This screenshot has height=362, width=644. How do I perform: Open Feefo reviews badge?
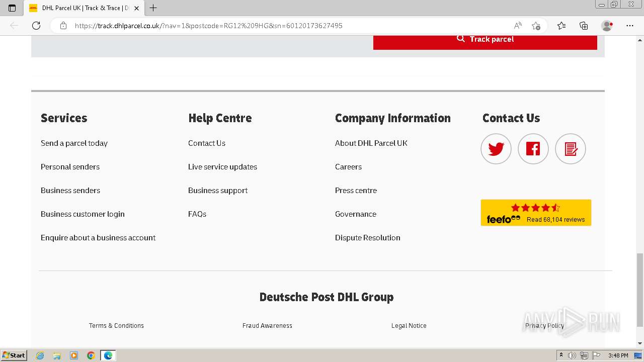536,213
